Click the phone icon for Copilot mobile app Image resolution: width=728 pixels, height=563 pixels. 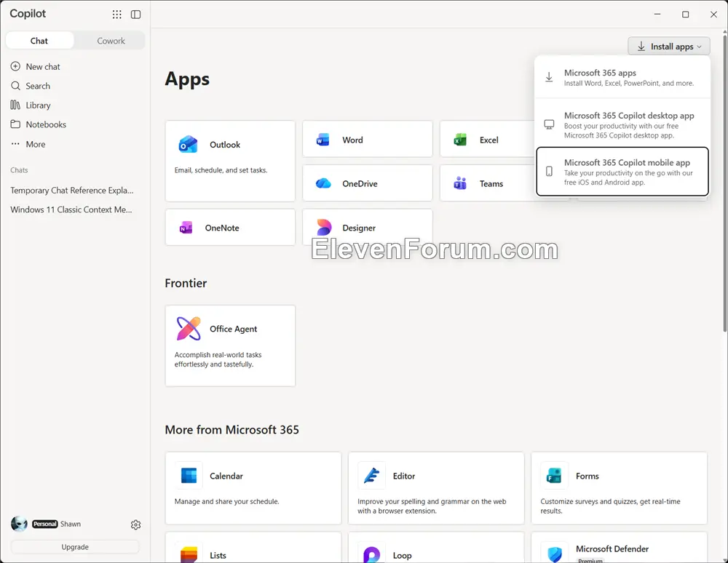point(549,171)
